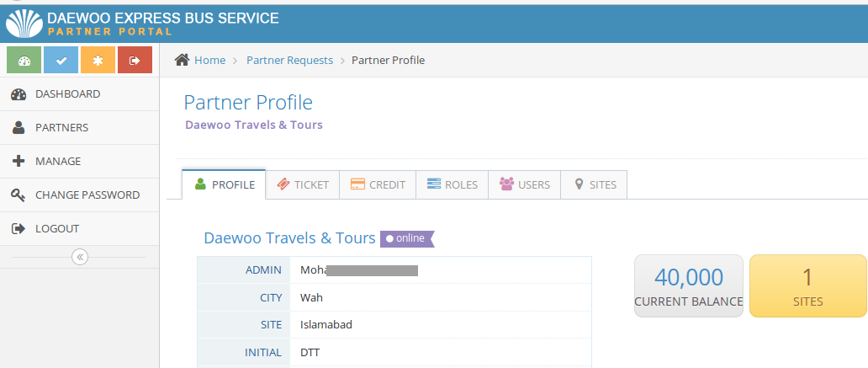
Task: Click the 40,000 Current Balance tile
Action: coord(689,285)
